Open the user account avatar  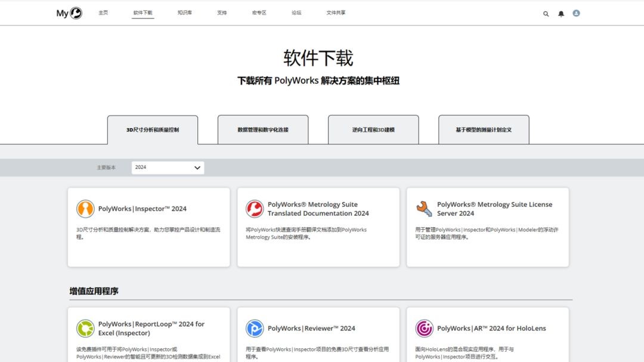tap(576, 13)
